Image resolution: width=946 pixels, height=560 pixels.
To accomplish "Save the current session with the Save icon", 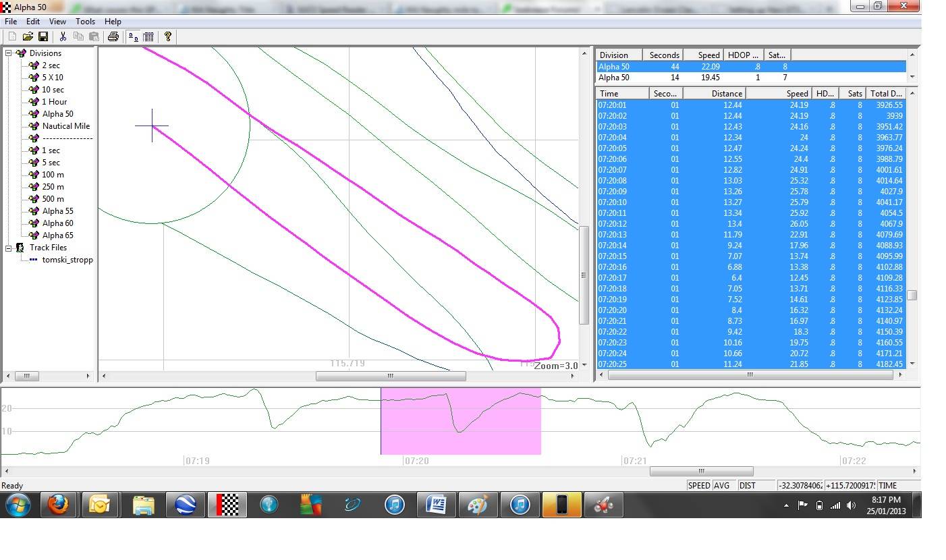I will (x=43, y=36).
